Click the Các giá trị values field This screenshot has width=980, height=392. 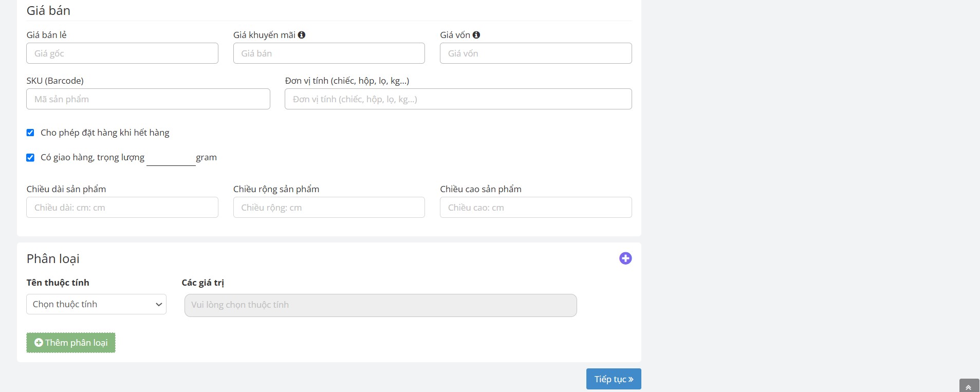point(380,305)
